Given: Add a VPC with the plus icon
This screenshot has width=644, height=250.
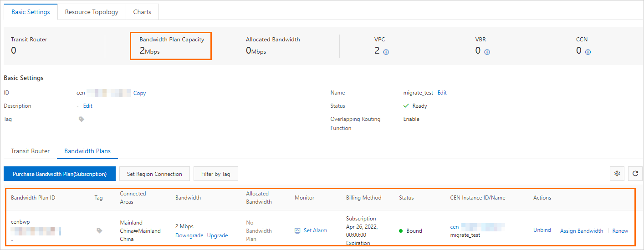Looking at the screenshot, I should (386, 52).
